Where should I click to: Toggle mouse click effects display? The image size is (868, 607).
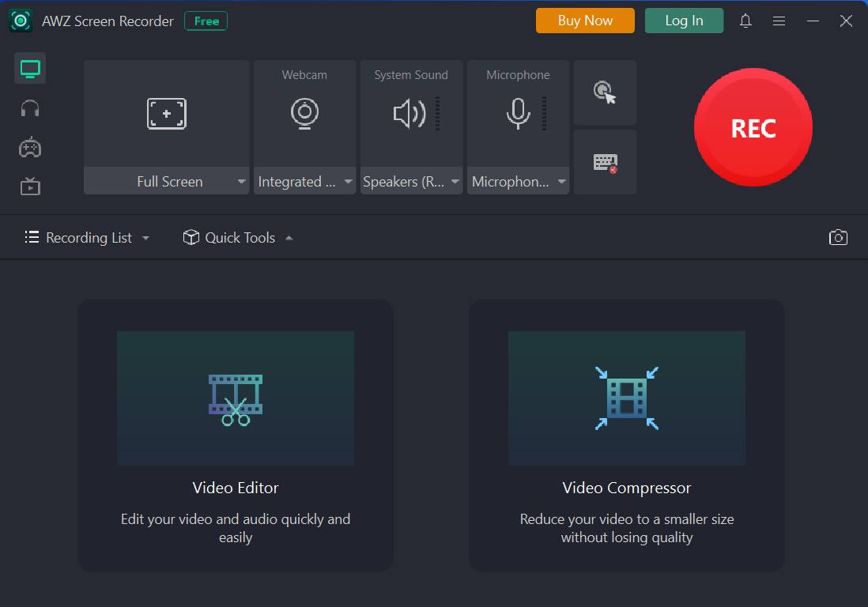pyautogui.click(x=605, y=92)
